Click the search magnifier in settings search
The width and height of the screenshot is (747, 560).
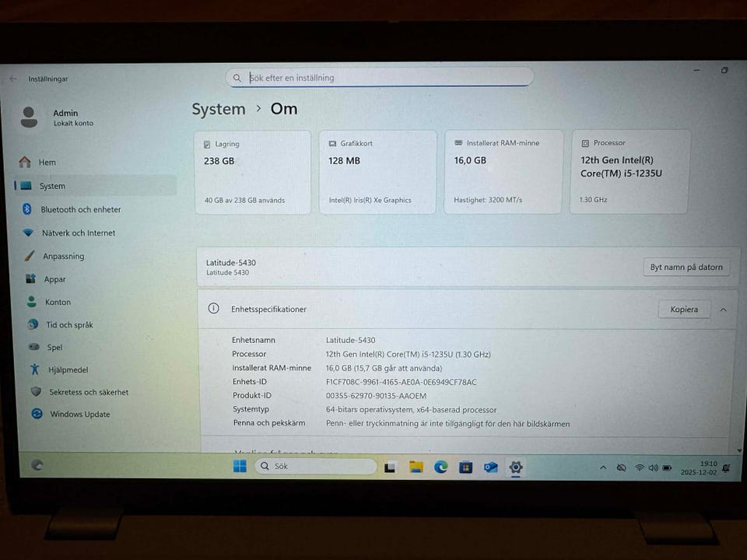click(x=237, y=78)
